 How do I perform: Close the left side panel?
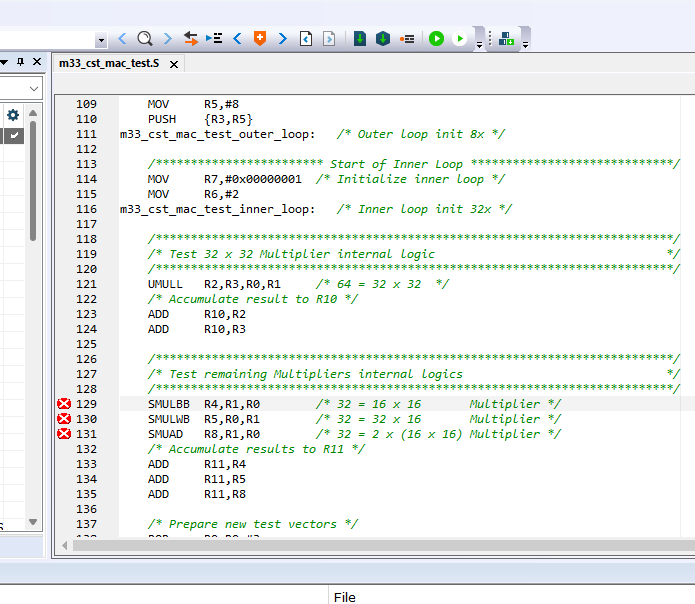coord(37,62)
